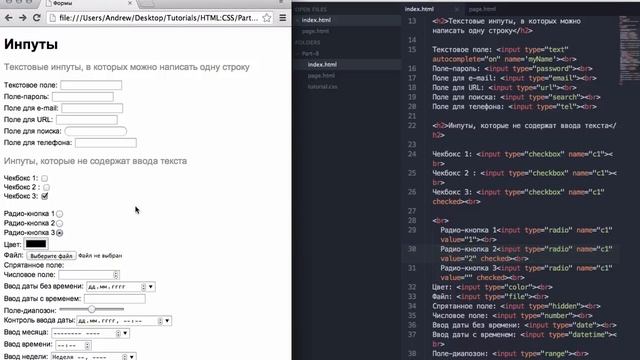Reload the page in the browser

(x=36, y=18)
